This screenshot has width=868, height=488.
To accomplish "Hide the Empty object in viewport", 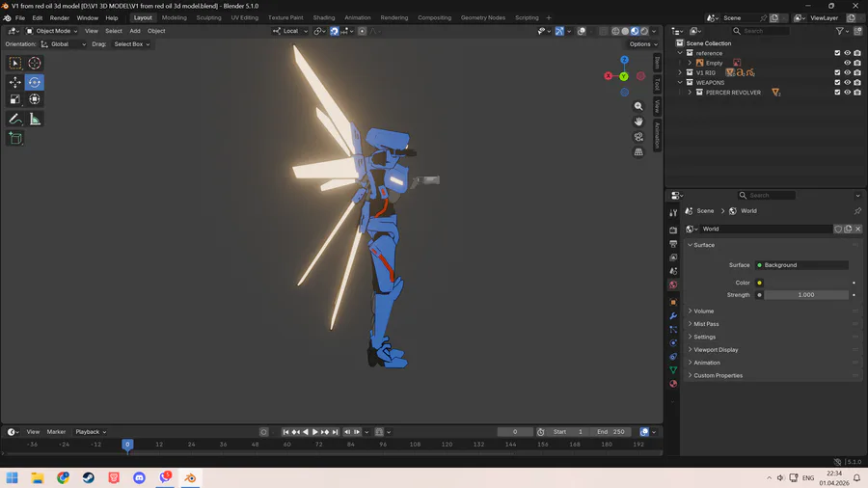I will 847,63.
